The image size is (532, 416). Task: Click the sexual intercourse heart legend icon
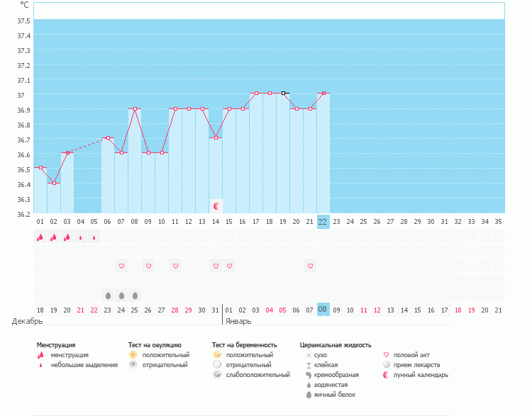387,354
